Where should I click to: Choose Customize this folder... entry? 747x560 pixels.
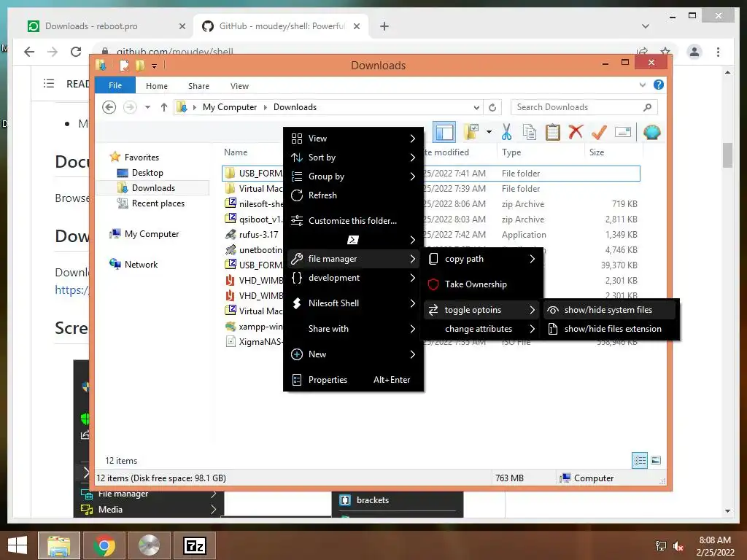(x=353, y=220)
